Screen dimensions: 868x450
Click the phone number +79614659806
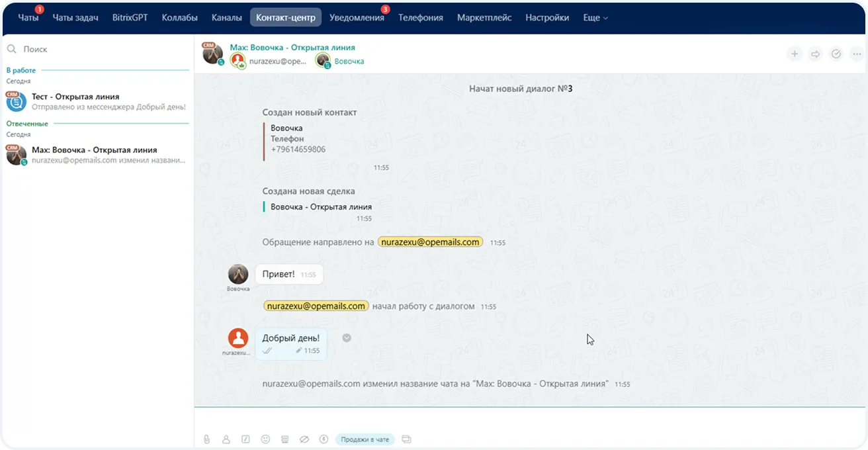pos(298,150)
